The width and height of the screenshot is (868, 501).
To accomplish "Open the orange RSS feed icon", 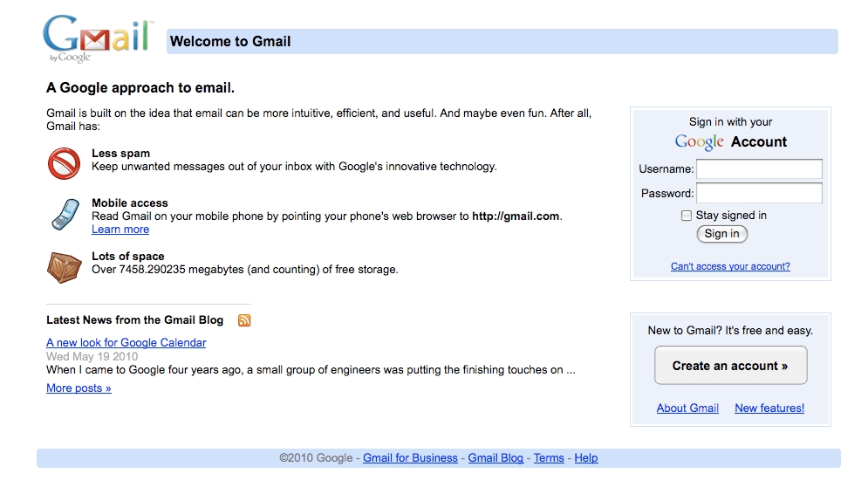I will click(x=244, y=320).
